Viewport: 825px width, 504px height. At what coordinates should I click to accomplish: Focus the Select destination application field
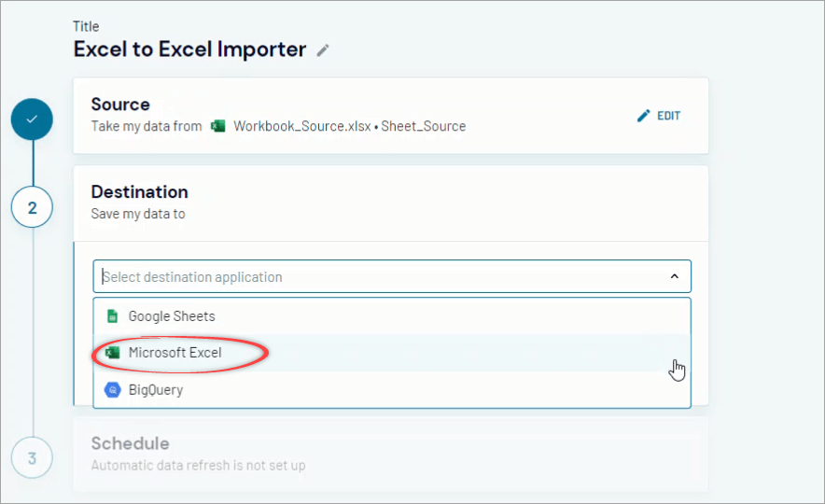click(x=392, y=276)
